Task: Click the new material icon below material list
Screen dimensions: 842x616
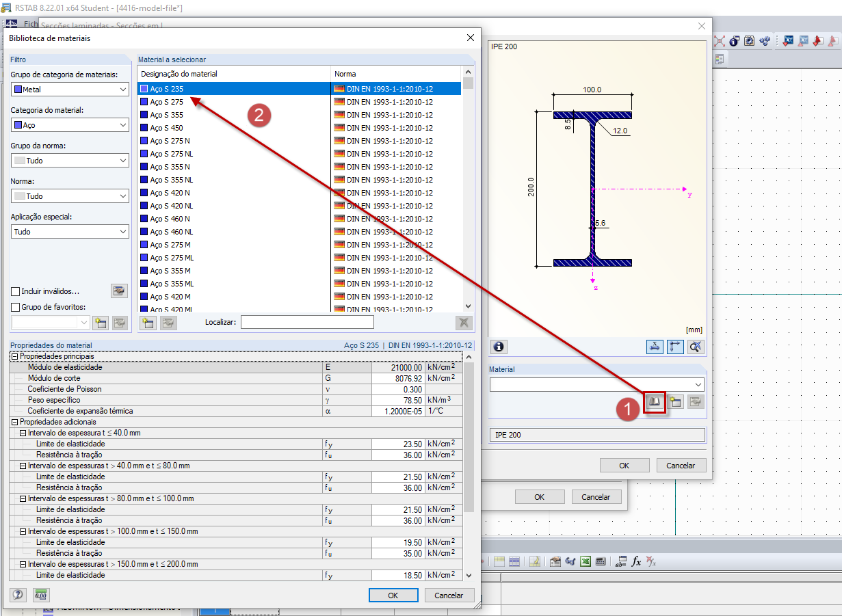Action: coord(148,322)
